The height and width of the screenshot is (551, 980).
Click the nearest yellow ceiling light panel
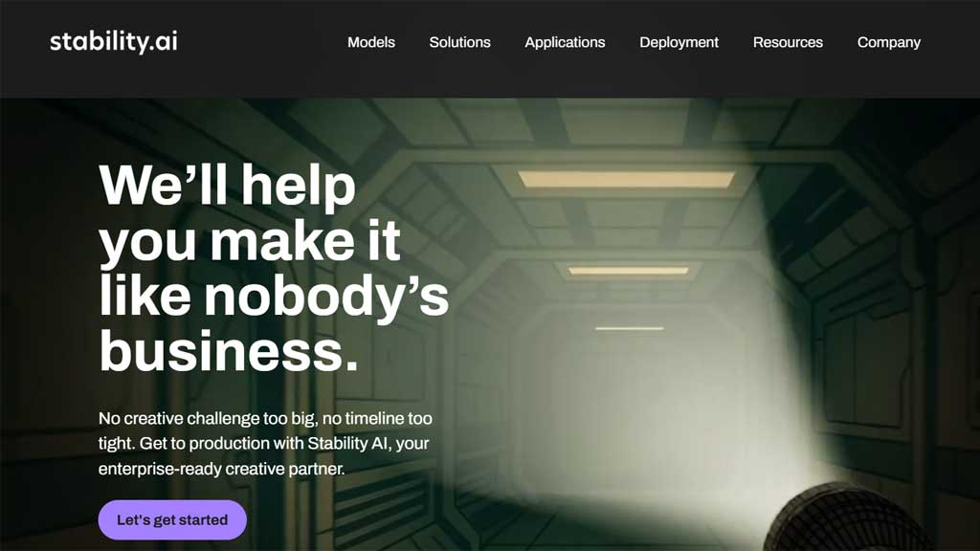coord(626,179)
